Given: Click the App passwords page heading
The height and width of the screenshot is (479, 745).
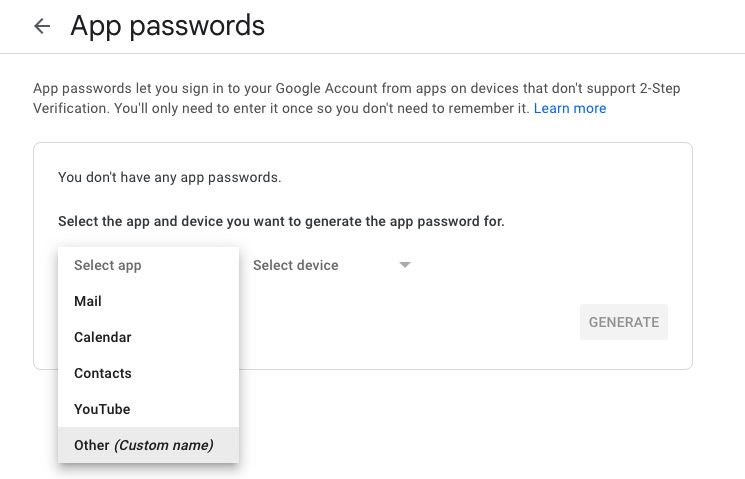Looking at the screenshot, I should point(167,26).
